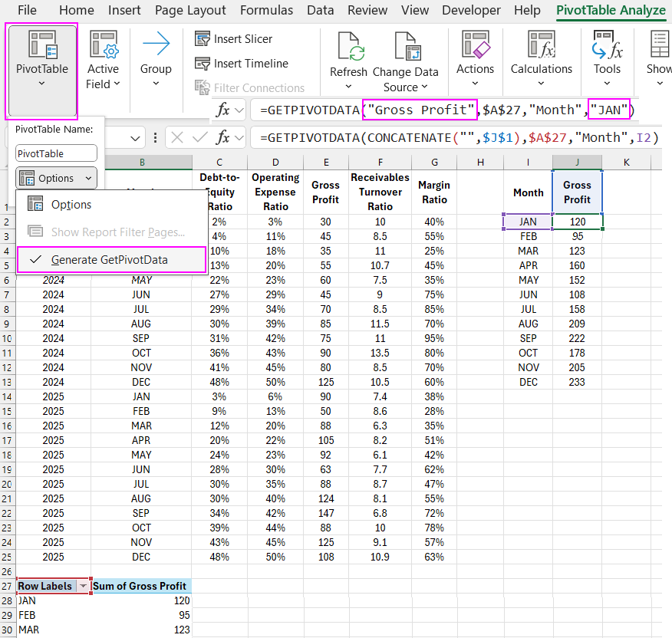
Task: Open the Options dropdown below PivotTable Name
Action: click(x=56, y=178)
